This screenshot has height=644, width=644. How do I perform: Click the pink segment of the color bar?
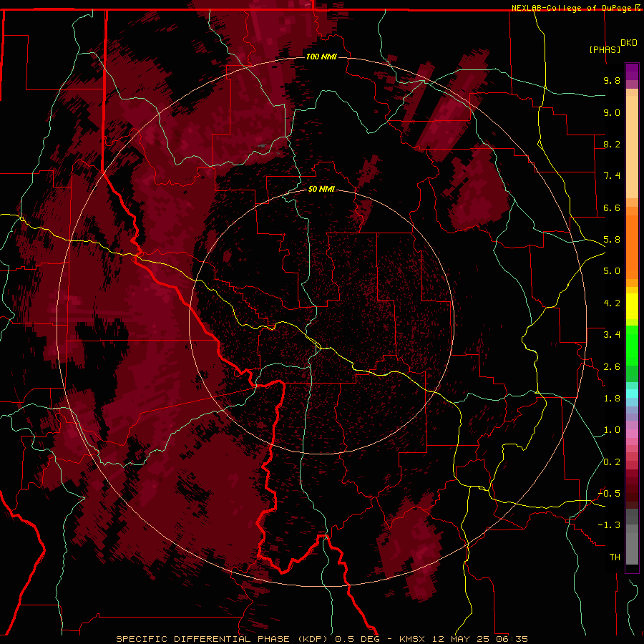(x=632, y=434)
